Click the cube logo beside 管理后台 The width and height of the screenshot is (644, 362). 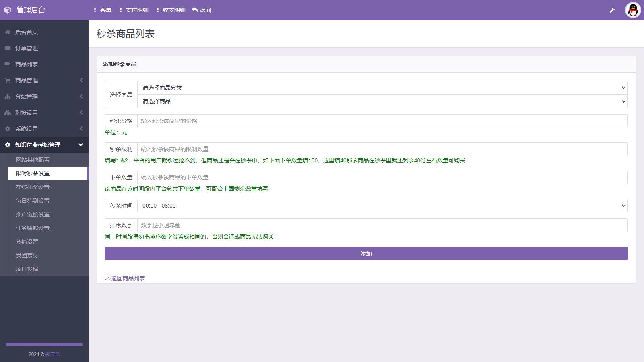7,10
